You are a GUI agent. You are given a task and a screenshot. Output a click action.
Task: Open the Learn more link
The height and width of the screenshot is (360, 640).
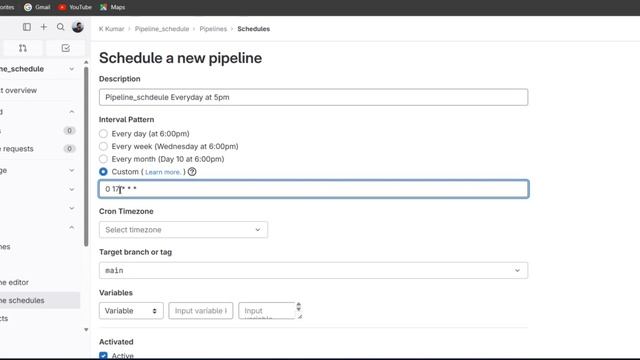coord(163,172)
